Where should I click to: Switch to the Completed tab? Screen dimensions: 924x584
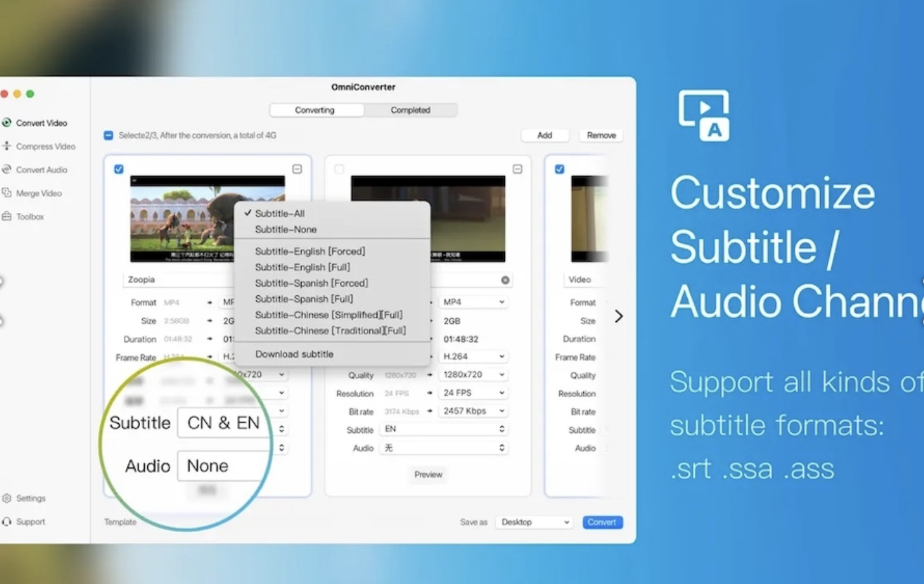(410, 110)
